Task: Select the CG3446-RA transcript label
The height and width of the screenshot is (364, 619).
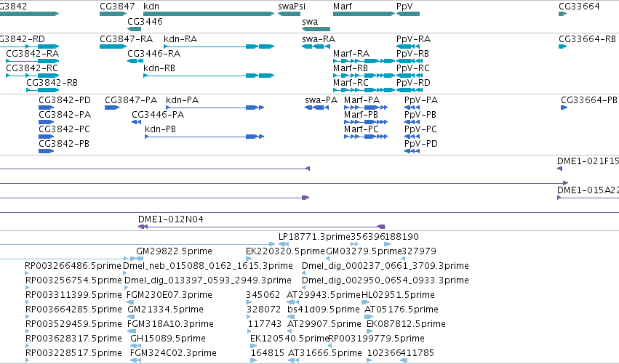Action: click(154, 54)
